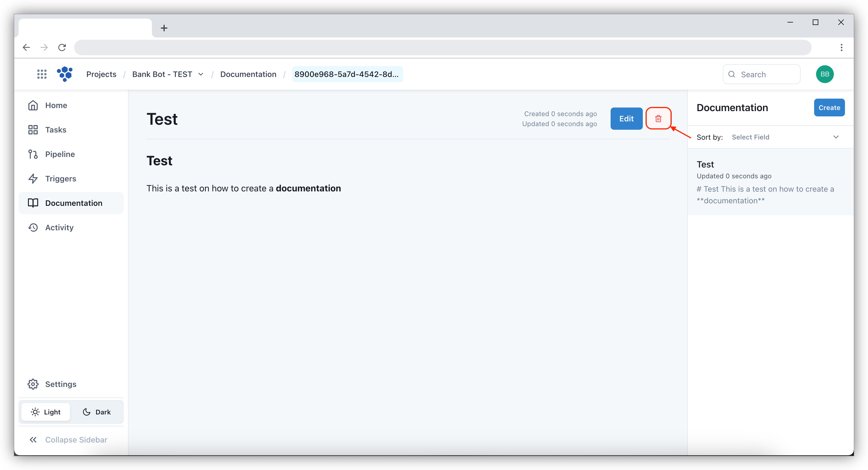Click the Tasks sidebar icon
Image resolution: width=868 pixels, height=470 pixels.
point(32,129)
